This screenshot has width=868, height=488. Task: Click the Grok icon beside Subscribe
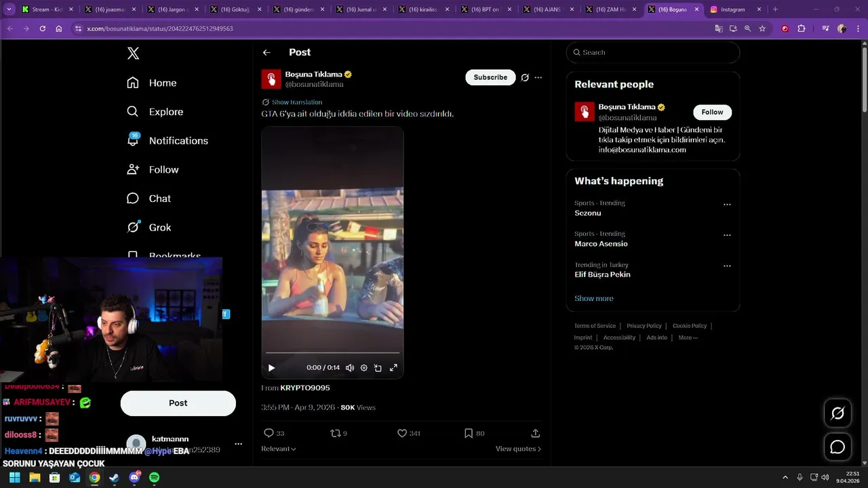pyautogui.click(x=525, y=77)
